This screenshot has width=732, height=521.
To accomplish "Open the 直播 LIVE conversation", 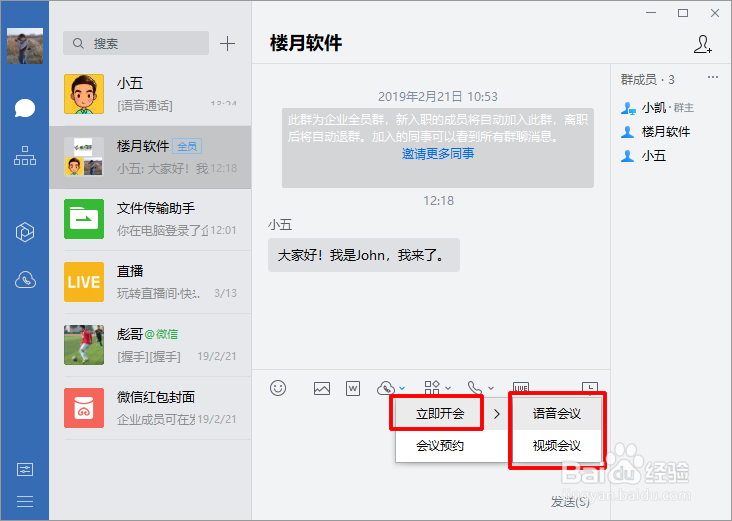I will pyautogui.click(x=150, y=282).
